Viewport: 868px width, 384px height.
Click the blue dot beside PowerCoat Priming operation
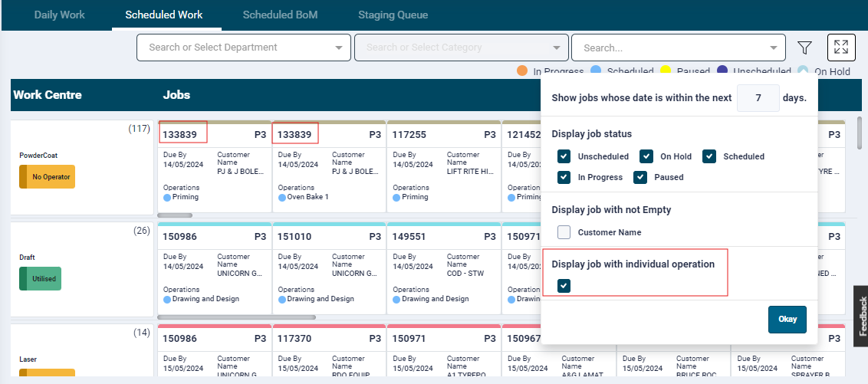[x=167, y=197]
